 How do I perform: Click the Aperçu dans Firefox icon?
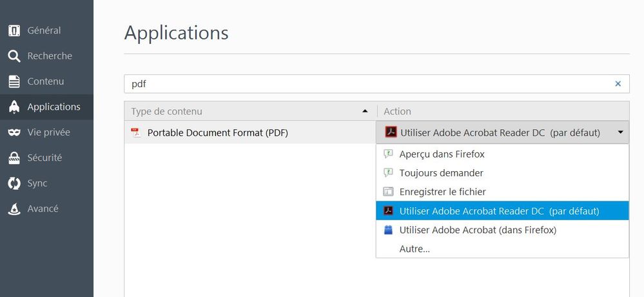(x=388, y=154)
